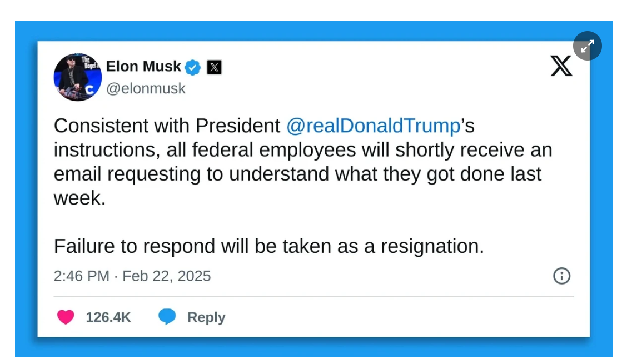627x364 pixels.
Task: Click the words "federal employees" in tweet
Action: point(307,150)
